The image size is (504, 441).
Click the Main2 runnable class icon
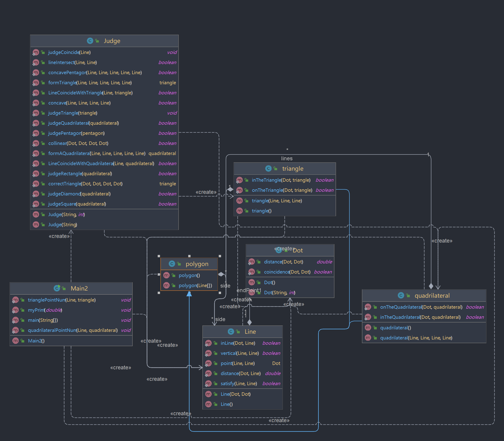click(57, 288)
